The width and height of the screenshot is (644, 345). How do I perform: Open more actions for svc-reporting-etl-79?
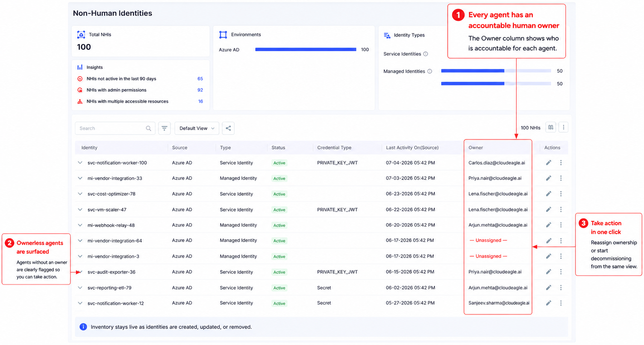point(561,287)
